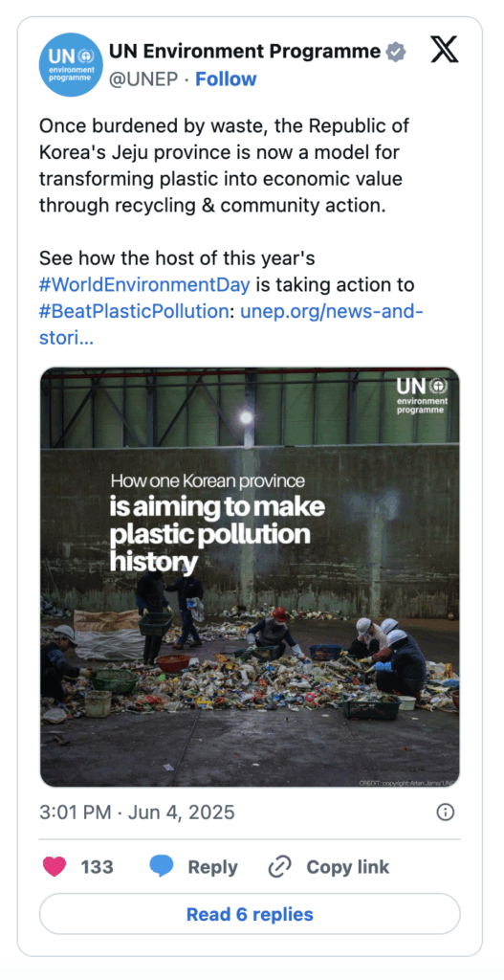
Task: Click the 3:01 PM · Jun 4, 2025 timestamp
Action: coord(137,813)
